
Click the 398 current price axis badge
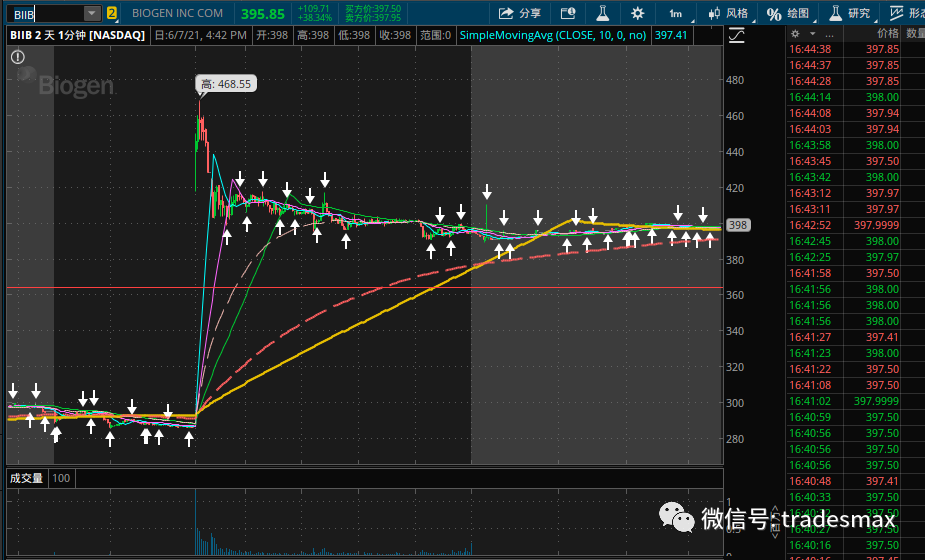[x=737, y=225]
